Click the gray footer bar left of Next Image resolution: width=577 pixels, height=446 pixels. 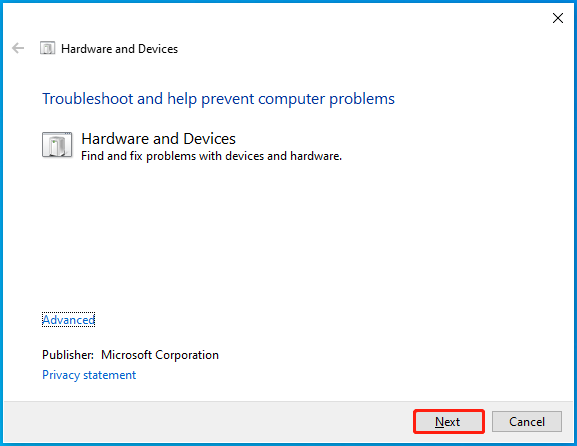tap(206, 422)
